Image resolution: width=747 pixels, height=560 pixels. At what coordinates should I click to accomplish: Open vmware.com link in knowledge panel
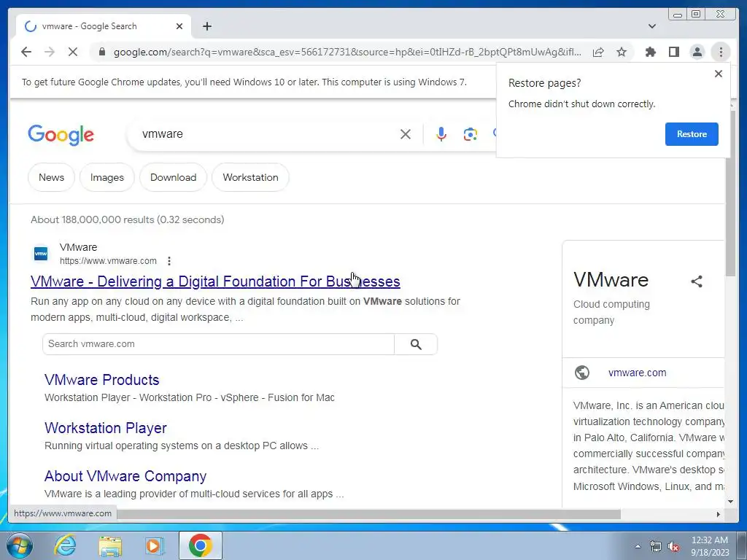(637, 373)
